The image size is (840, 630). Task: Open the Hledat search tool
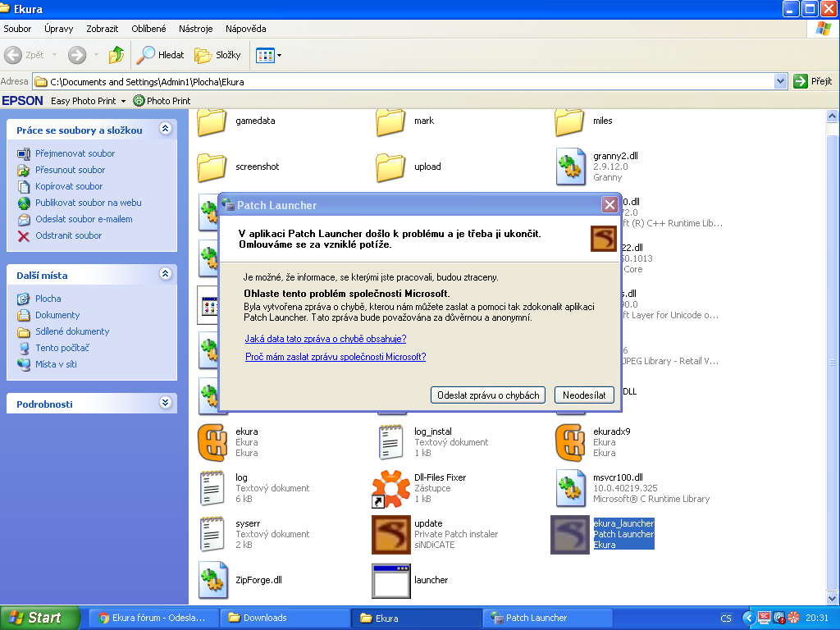pos(161,55)
